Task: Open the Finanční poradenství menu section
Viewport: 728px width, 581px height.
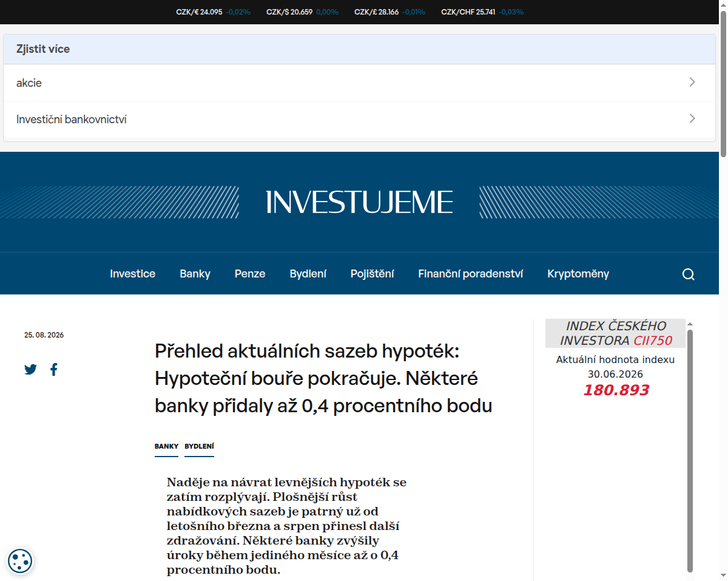Action: 471,274
